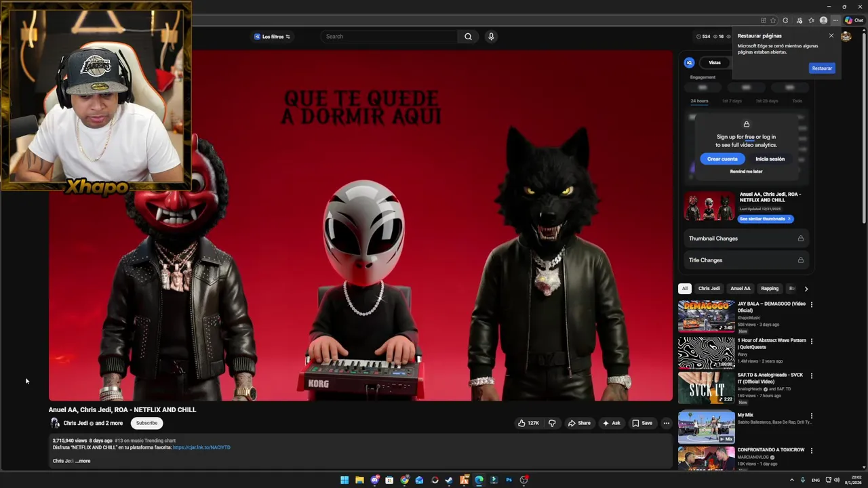Image resolution: width=868 pixels, height=488 pixels.
Task: Select the Vistas tab
Action: [715, 62]
